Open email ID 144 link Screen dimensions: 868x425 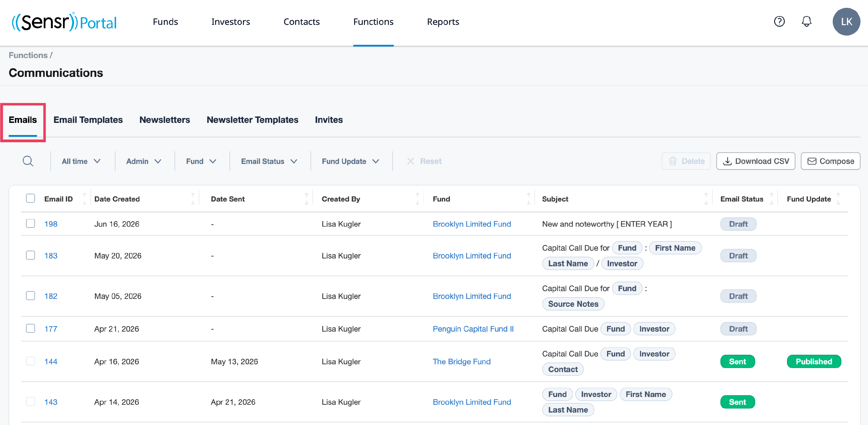(x=51, y=361)
